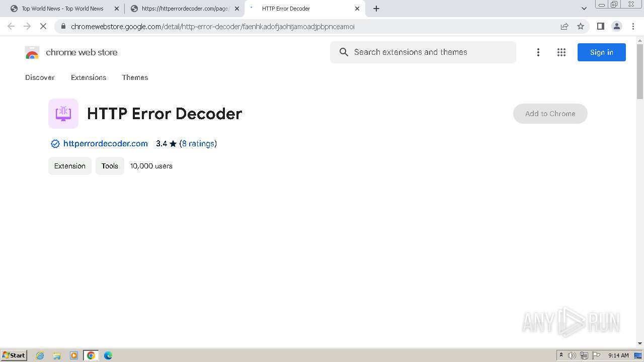This screenshot has height=362, width=644.
Task: Open the three-dot more options menu in web store
Action: (x=538, y=52)
